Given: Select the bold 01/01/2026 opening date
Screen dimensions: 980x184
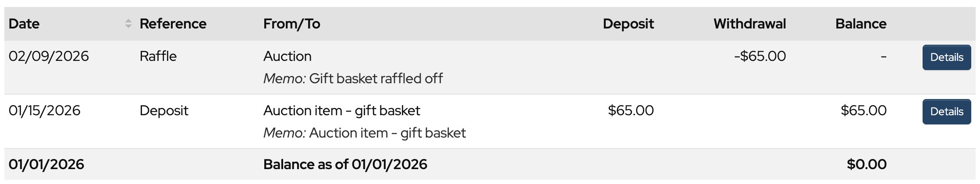Looking at the screenshot, I should click(x=46, y=164).
